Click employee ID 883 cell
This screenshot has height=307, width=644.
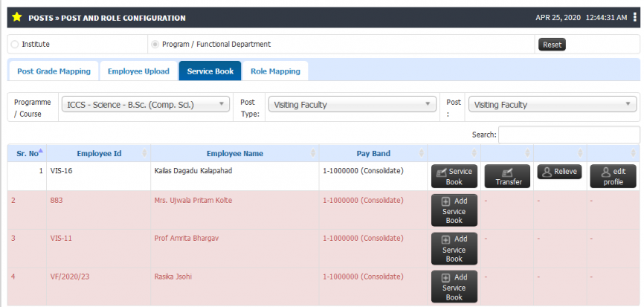click(99, 210)
